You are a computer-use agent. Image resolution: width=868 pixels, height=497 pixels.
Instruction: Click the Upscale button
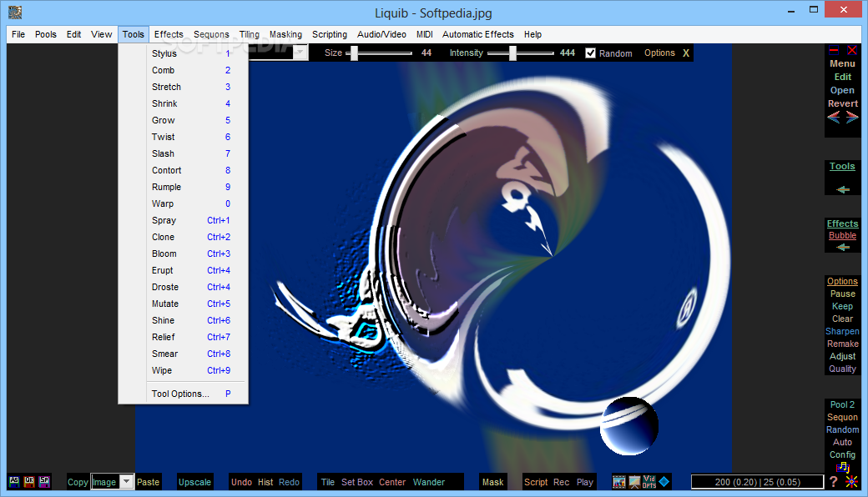194,482
